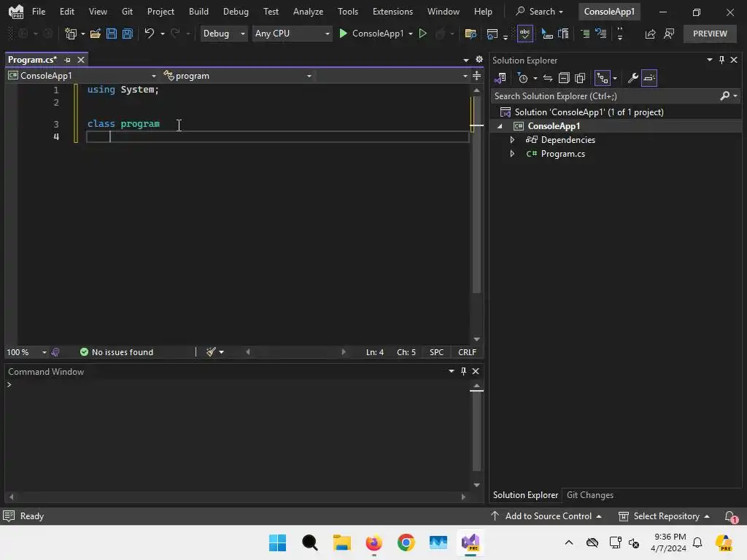Open Properties wrench icon
The image size is (747, 560).
click(x=632, y=77)
